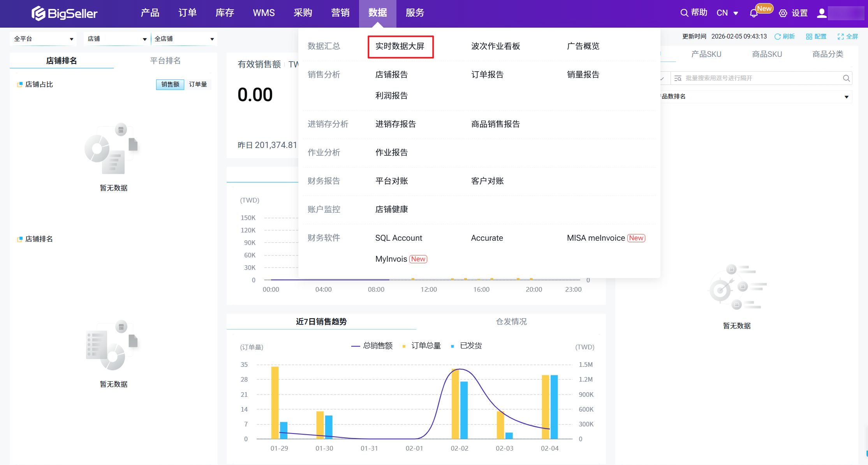
Task: Open the MISA meInvoice link
Action: pyautogui.click(x=595, y=238)
